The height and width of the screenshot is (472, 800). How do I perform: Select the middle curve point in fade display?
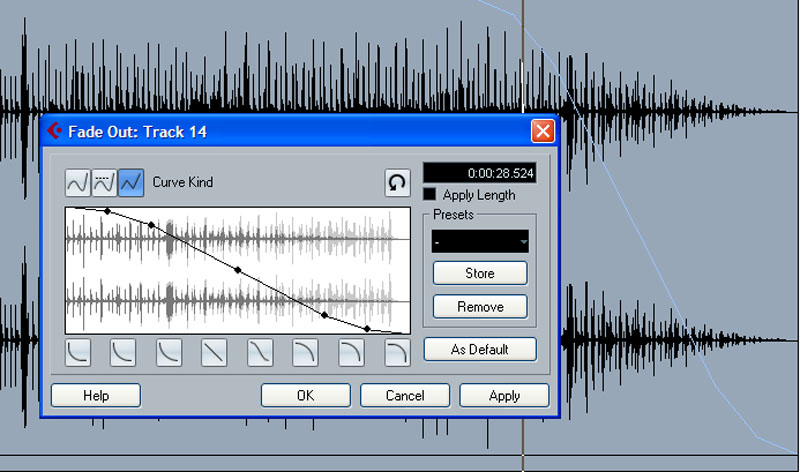tap(238, 270)
